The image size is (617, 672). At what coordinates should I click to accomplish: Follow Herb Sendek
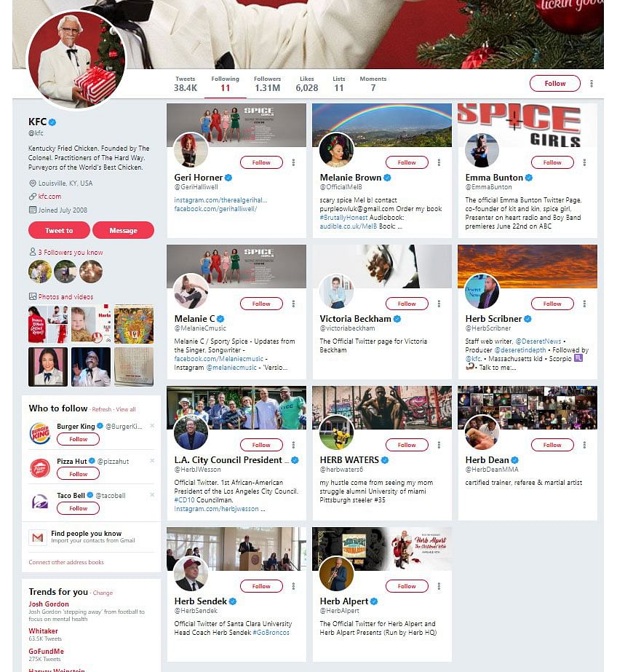[x=261, y=586]
